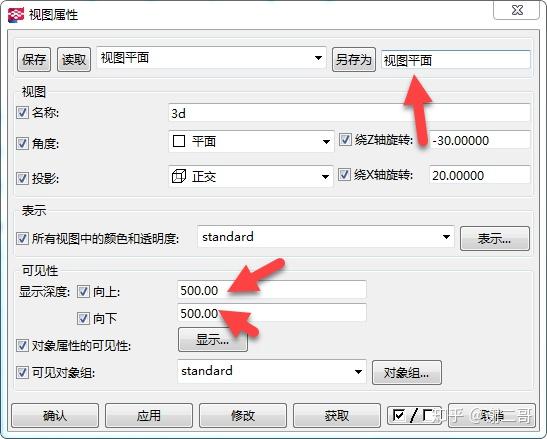
Task: Toggle the 对象属性的可见性 checkbox
Action: (x=22, y=345)
